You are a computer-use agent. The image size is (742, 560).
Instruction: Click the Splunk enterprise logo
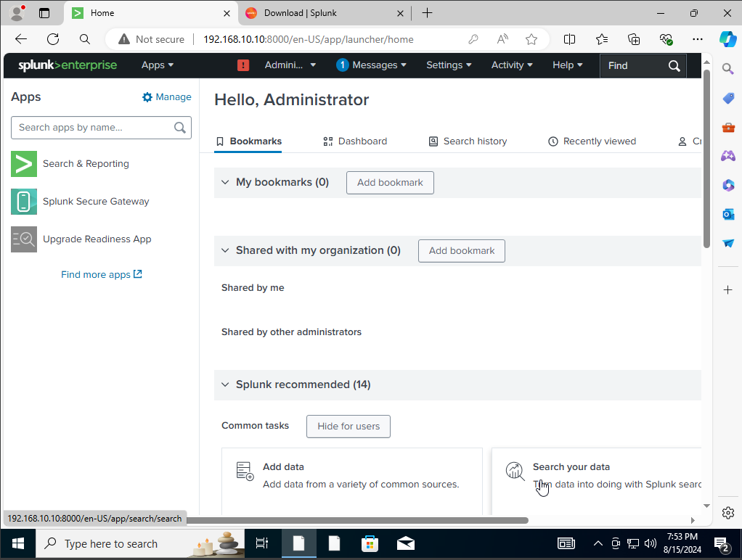click(x=68, y=65)
